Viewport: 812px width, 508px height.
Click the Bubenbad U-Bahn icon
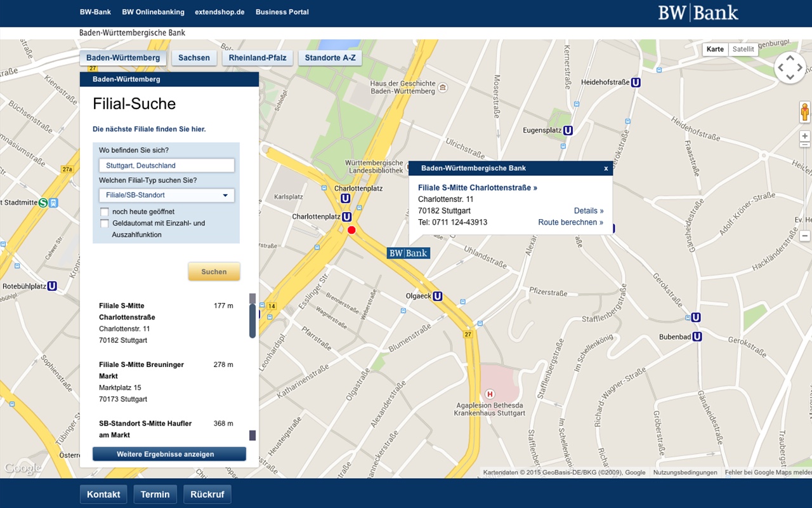(x=697, y=337)
